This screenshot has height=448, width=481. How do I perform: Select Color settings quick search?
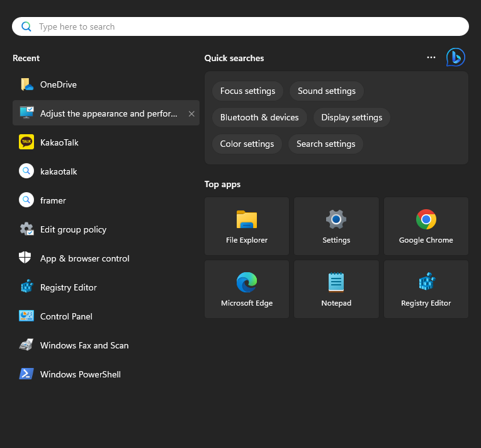coord(247,144)
